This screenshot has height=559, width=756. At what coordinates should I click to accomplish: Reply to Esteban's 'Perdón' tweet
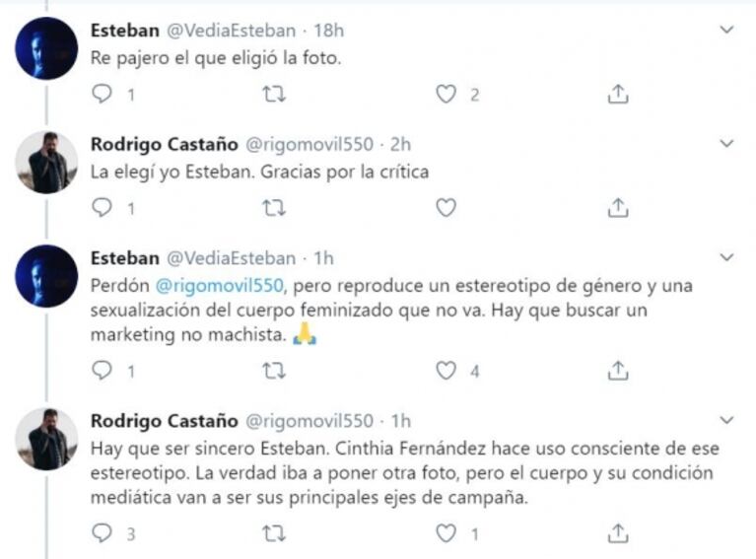(103, 371)
